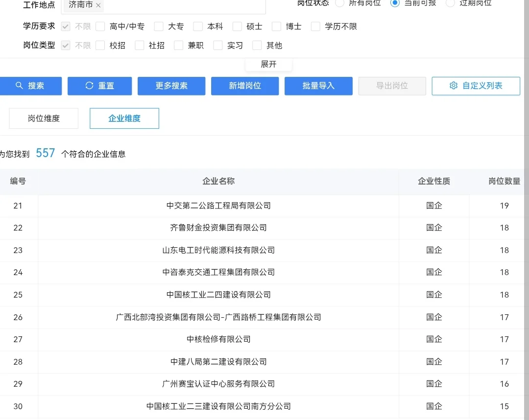
Task: Click the 重置 reset button
Action: (99, 86)
